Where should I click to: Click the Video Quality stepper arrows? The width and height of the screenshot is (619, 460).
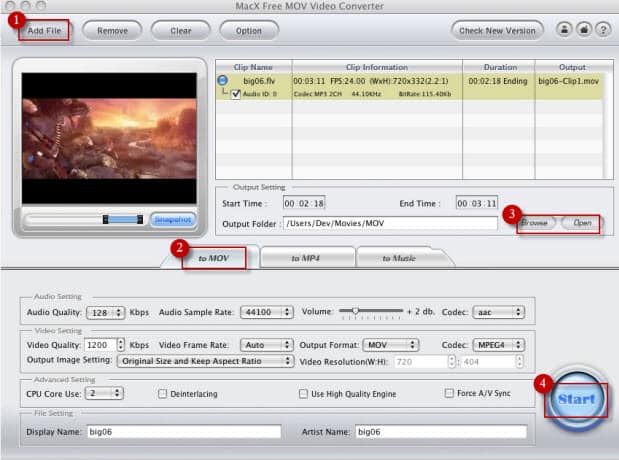coord(121,345)
